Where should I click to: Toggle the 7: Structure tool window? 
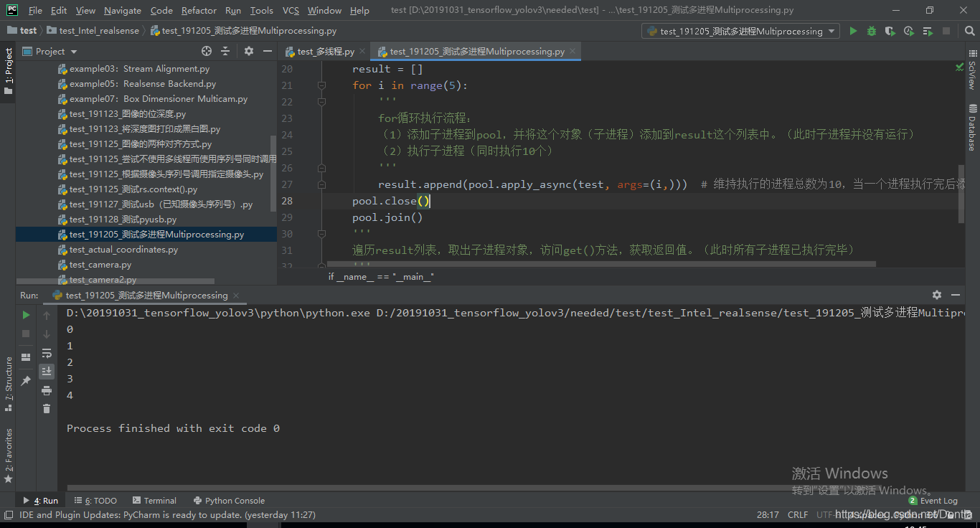pyautogui.click(x=9, y=384)
